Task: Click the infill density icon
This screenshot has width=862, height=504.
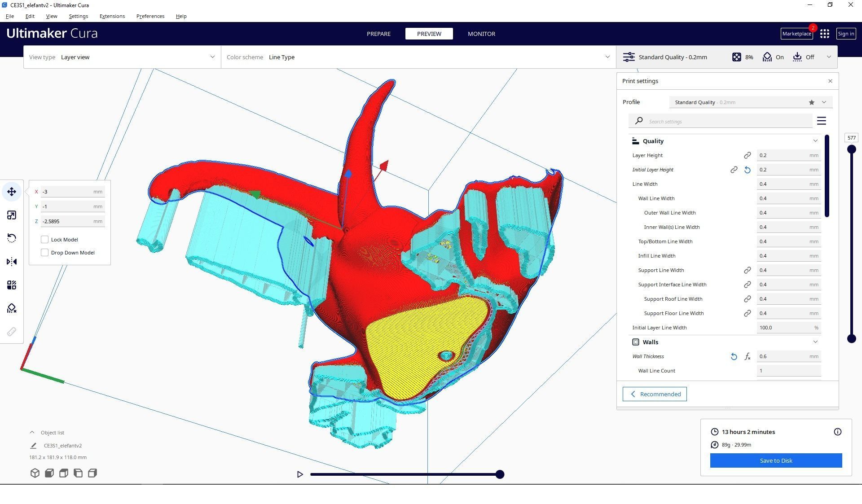Action: (736, 57)
